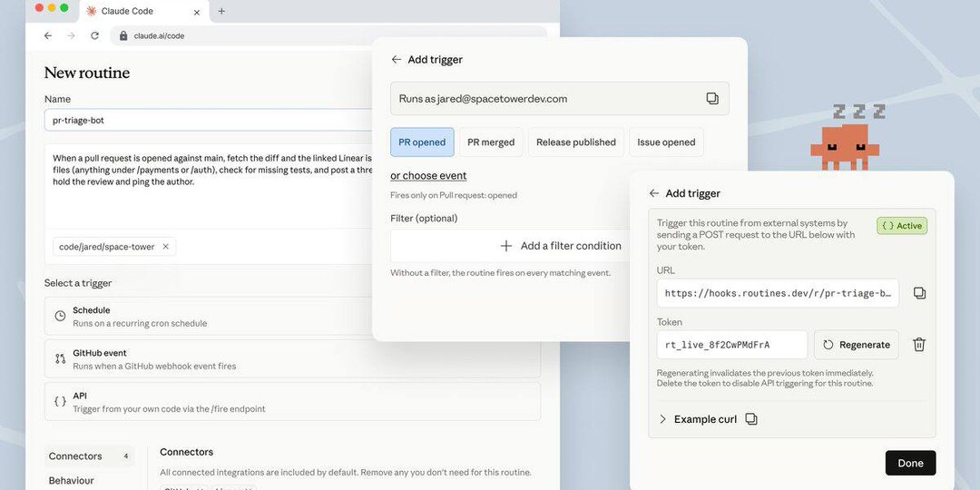Select the code/jared/space-tower chip

point(114,247)
